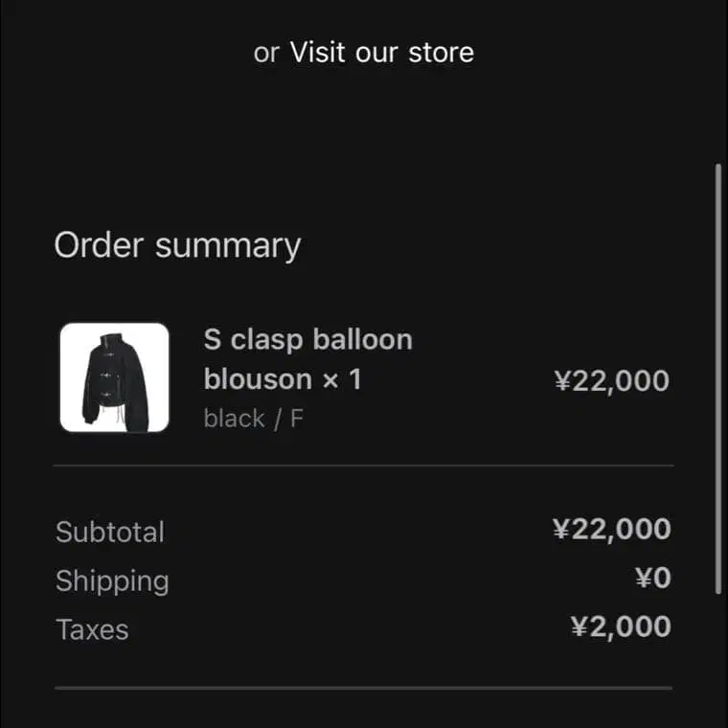Click the divider line below Taxes
The height and width of the screenshot is (728, 728).
[363, 687]
